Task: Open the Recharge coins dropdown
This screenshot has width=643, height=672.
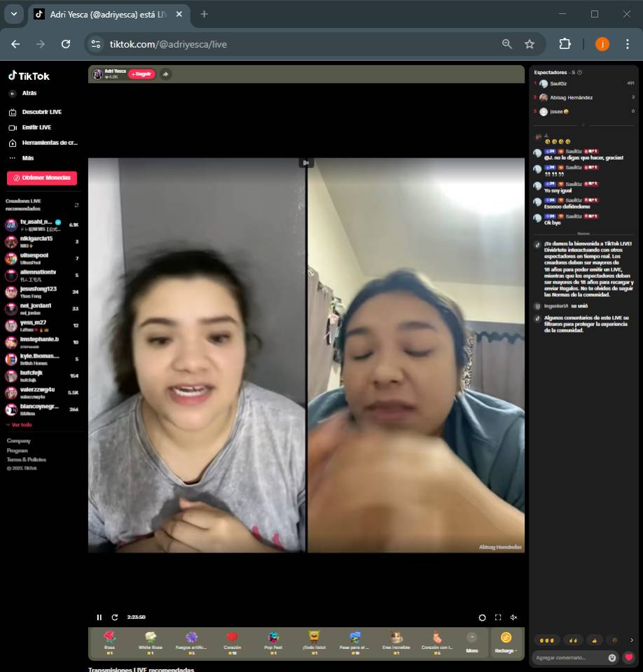Action: point(506,642)
